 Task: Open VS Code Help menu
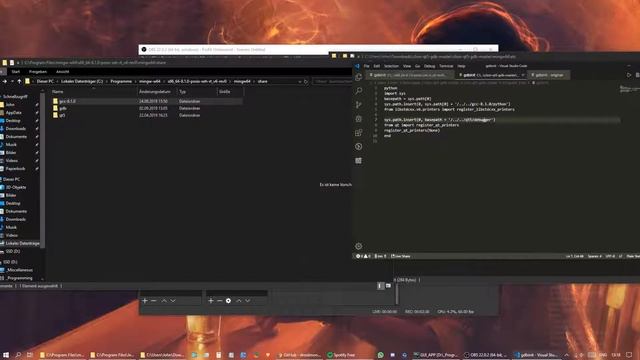click(x=461, y=66)
